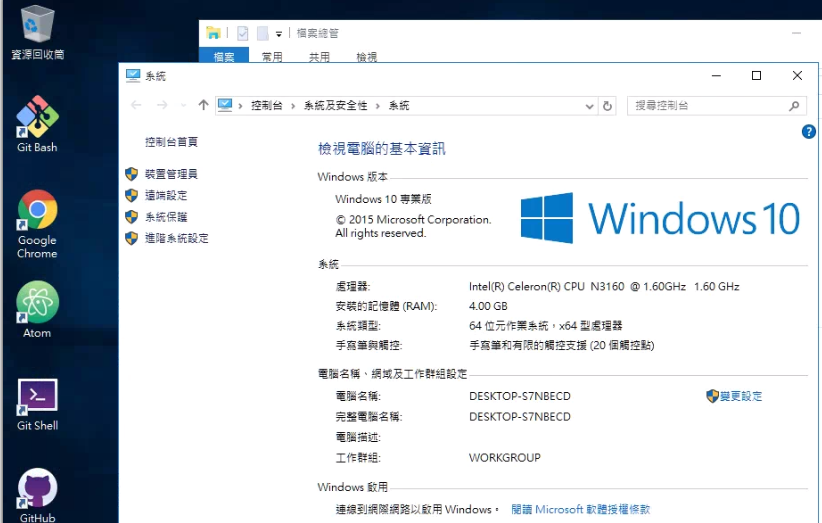Screen dimensions: 822x523
Task: Switch to 共用 tab in File Explorer
Action: coord(319,57)
